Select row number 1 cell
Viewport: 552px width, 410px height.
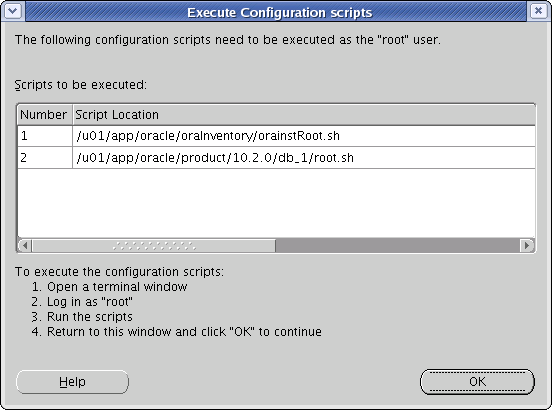[45, 136]
